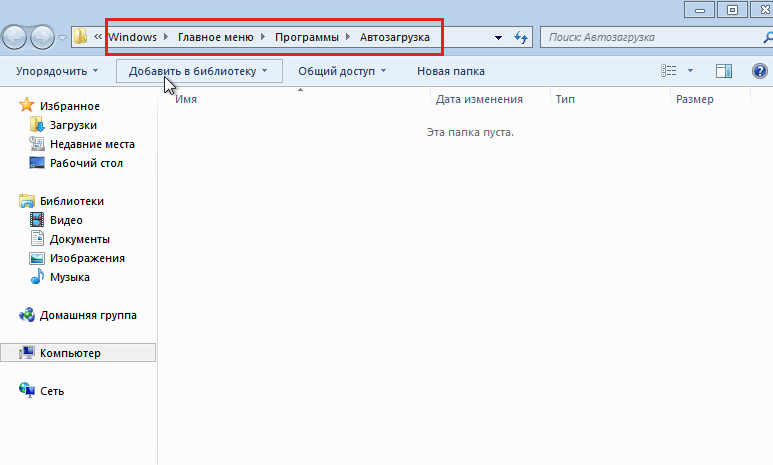Open the Общий доступ menu

[342, 71]
